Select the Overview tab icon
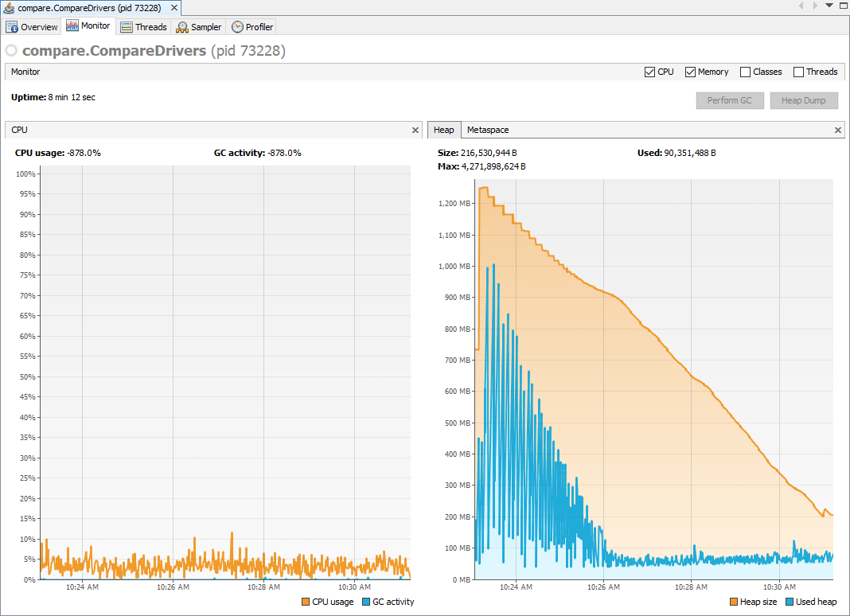850x616 pixels. tap(10, 26)
